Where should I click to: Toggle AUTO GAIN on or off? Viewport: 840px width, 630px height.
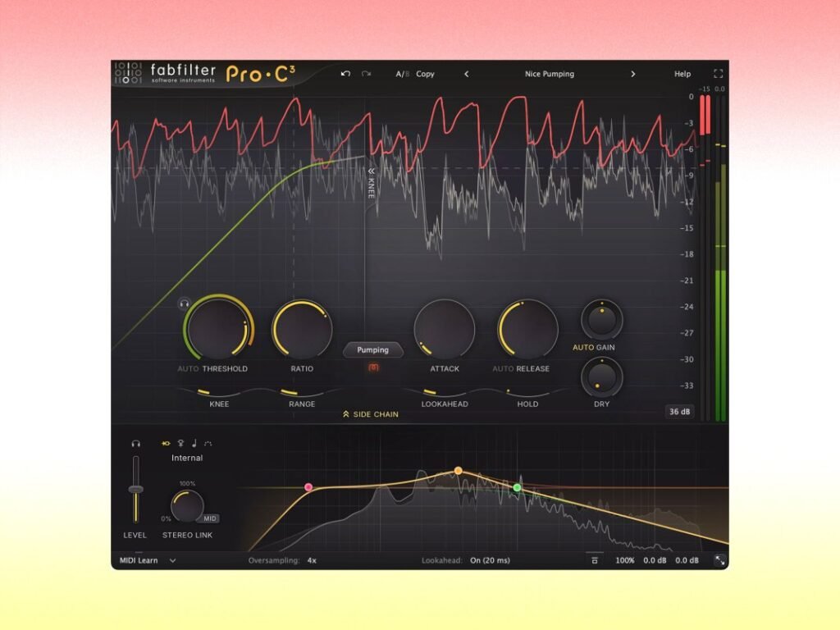(x=594, y=347)
